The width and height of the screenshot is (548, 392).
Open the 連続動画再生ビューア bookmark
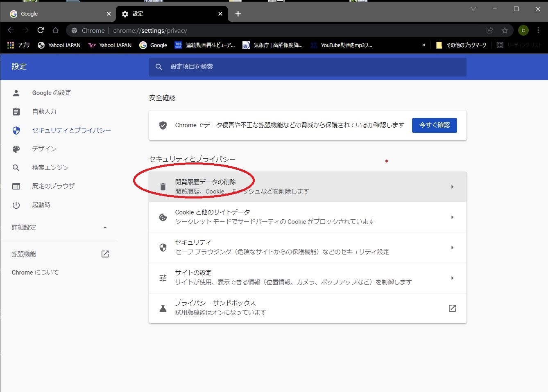pyautogui.click(x=205, y=45)
